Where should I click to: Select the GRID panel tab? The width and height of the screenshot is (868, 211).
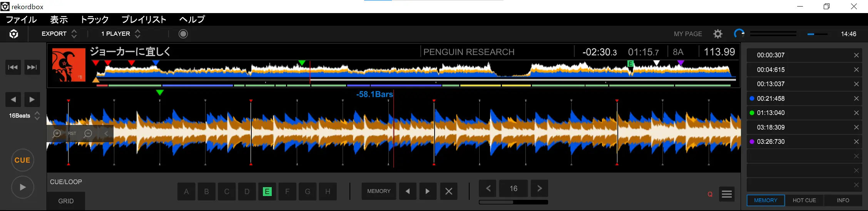tap(66, 201)
